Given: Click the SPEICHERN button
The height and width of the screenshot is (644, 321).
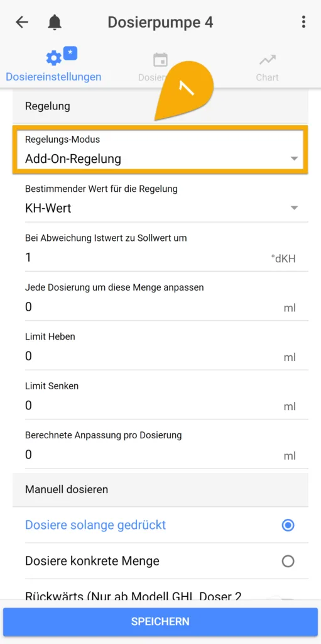Looking at the screenshot, I should 160,621.
